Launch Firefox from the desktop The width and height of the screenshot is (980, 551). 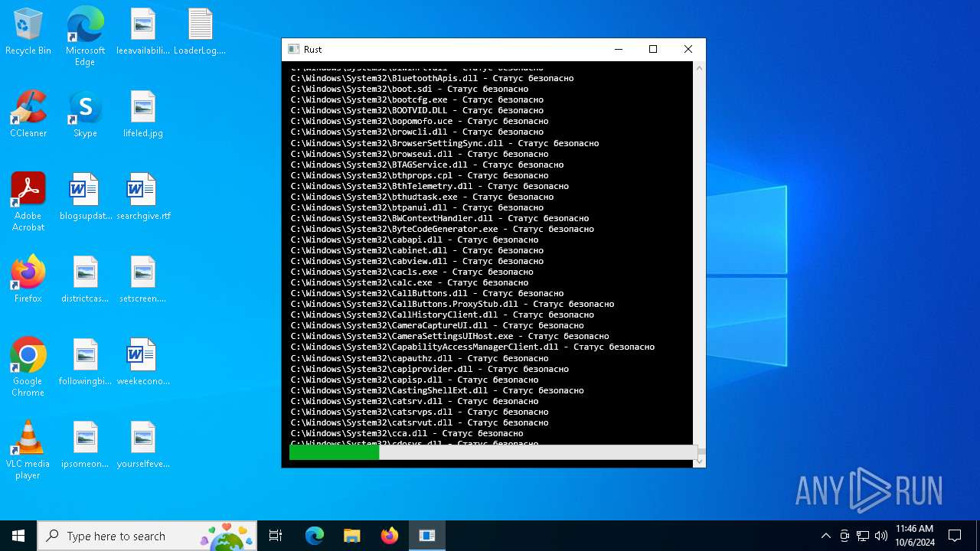[28, 280]
